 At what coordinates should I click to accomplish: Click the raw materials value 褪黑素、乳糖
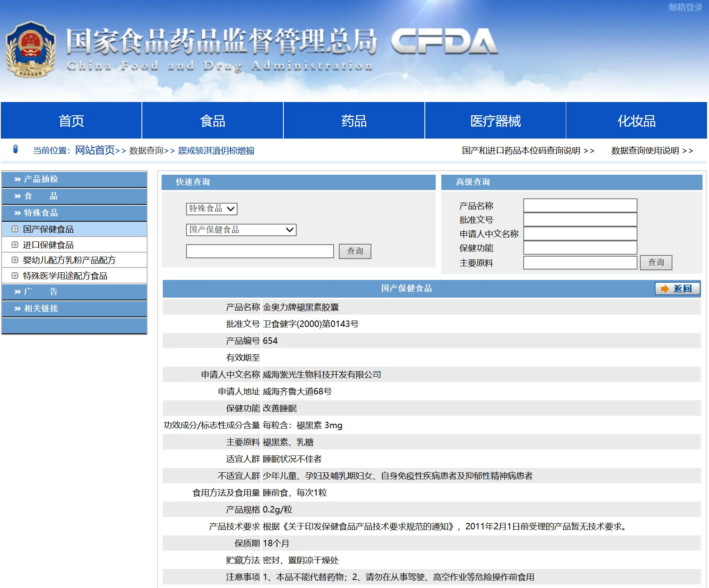click(288, 442)
